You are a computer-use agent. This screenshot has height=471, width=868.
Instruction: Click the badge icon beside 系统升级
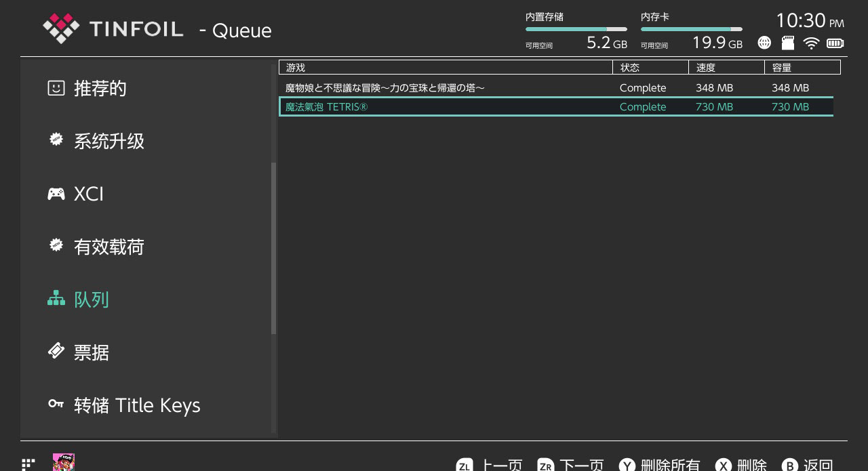[x=56, y=140]
